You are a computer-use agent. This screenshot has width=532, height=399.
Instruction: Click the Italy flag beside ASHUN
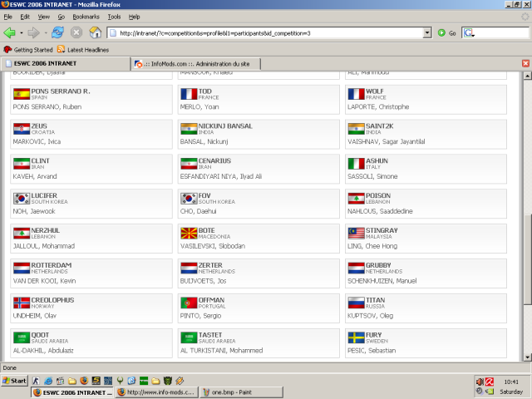pos(357,164)
